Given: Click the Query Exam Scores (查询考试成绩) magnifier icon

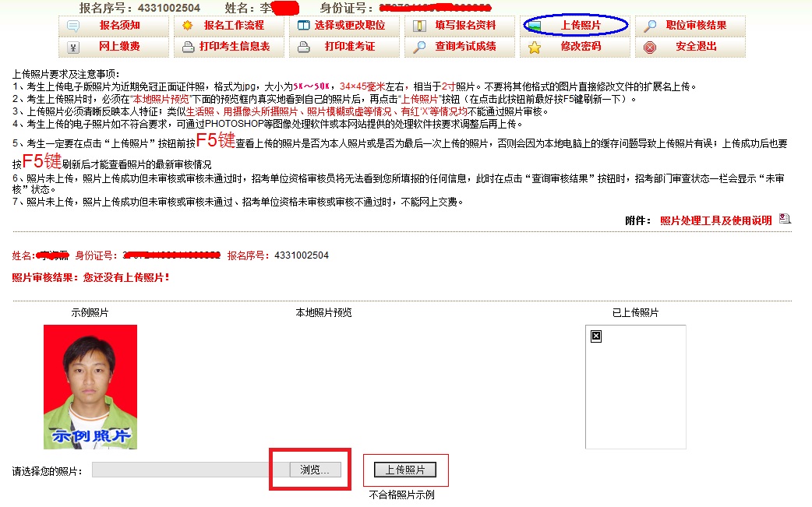Looking at the screenshot, I should [x=418, y=48].
